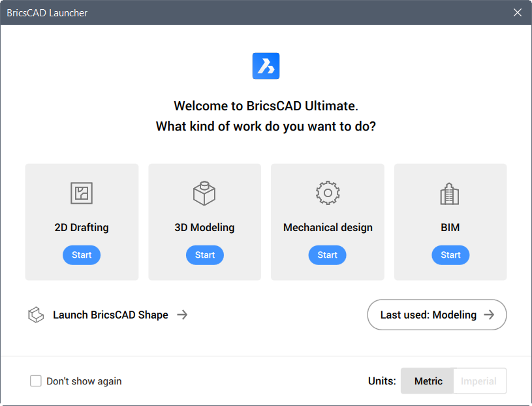Click the 2D Drafting floor plan icon
The width and height of the screenshot is (532, 406).
point(82,193)
